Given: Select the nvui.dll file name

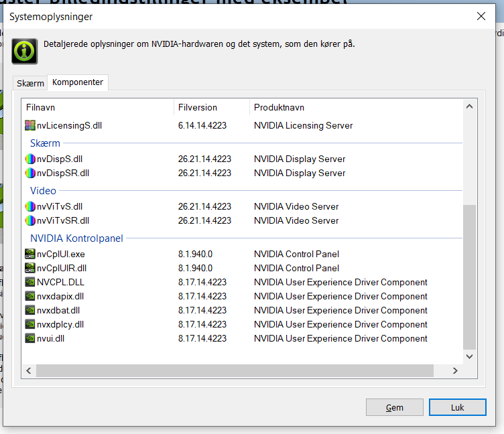Looking at the screenshot, I should coord(51,339).
